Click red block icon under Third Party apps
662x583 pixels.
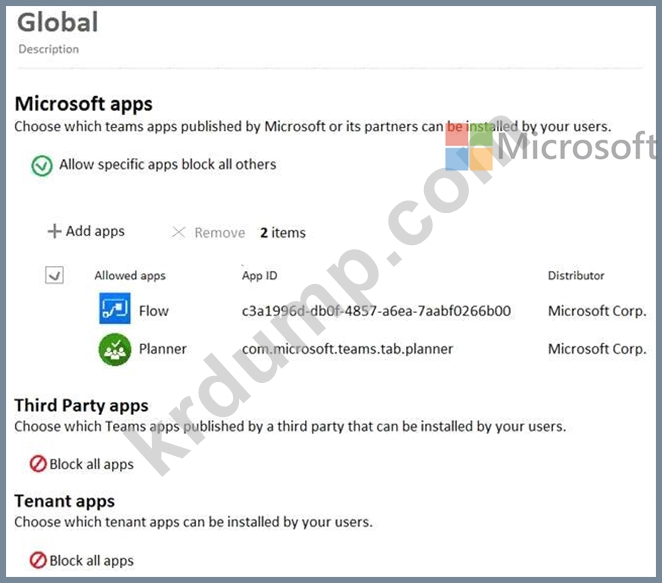tap(38, 464)
